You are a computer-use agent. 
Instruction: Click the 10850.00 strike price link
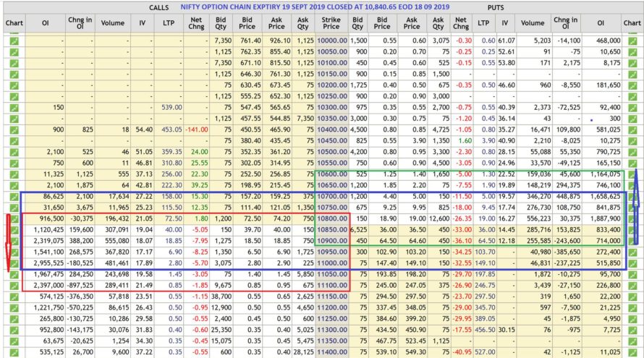332,230
